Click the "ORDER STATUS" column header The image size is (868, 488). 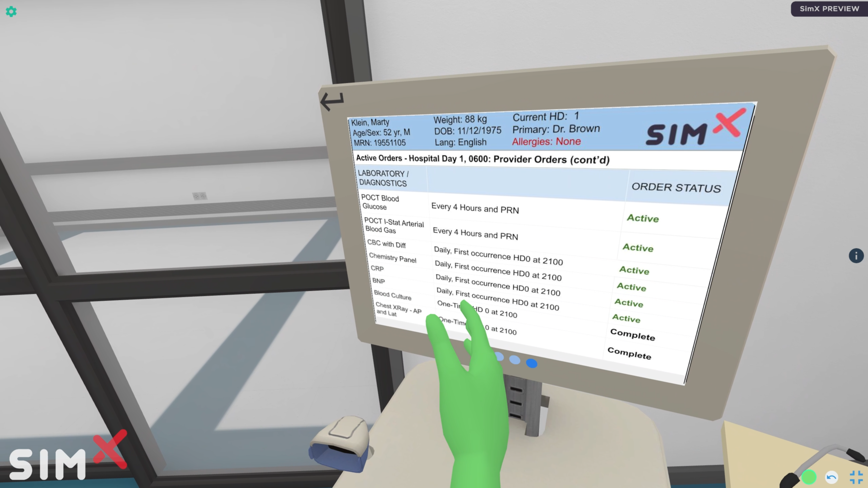coord(676,188)
